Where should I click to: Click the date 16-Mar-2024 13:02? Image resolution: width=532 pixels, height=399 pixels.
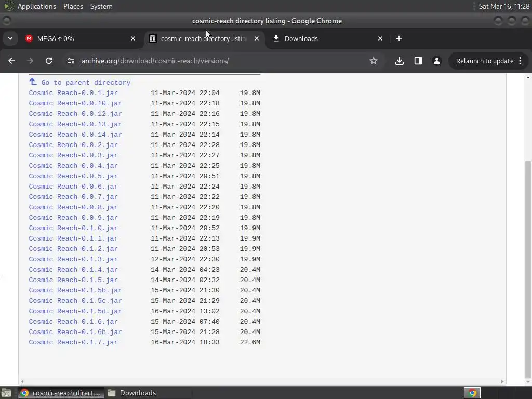[185, 311]
